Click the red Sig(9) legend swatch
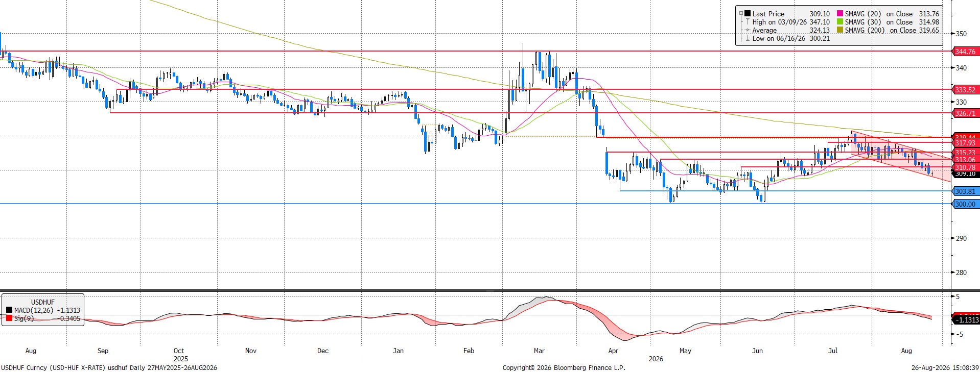This screenshot has width=980, height=372. 9,318
